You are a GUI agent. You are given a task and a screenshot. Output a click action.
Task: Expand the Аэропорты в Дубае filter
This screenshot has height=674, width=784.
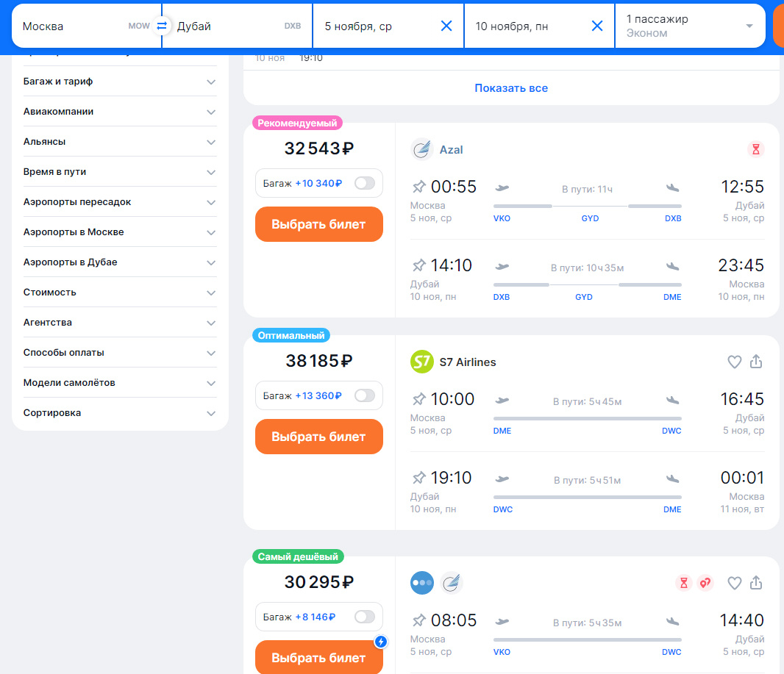coord(119,262)
